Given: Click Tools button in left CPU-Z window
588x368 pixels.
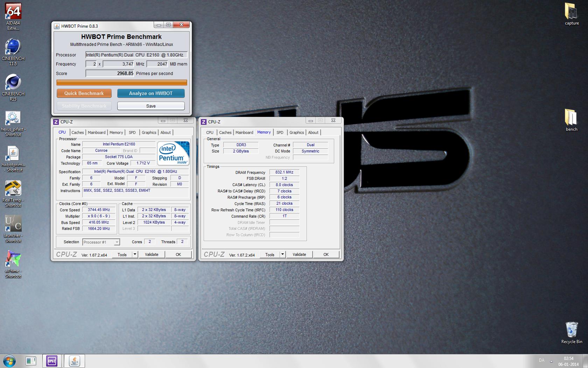Looking at the screenshot, I should (x=122, y=254).
